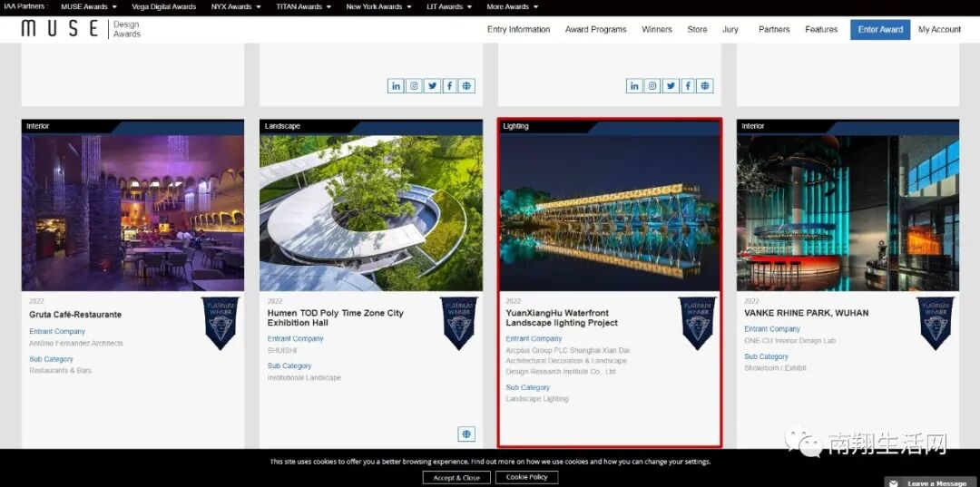The image size is (980, 487).
Task: Open Twitter icon in third top card
Action: [x=671, y=86]
